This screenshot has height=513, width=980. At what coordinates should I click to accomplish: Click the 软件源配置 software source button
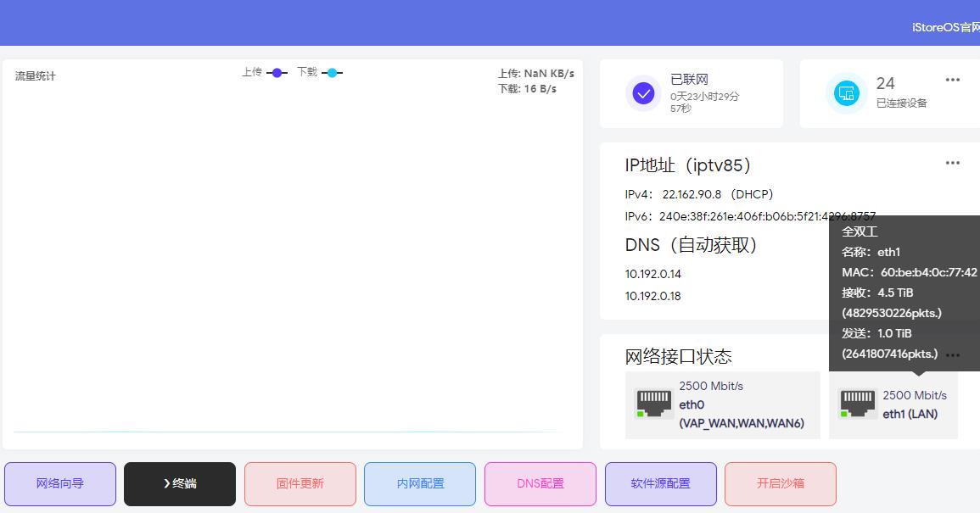click(660, 483)
